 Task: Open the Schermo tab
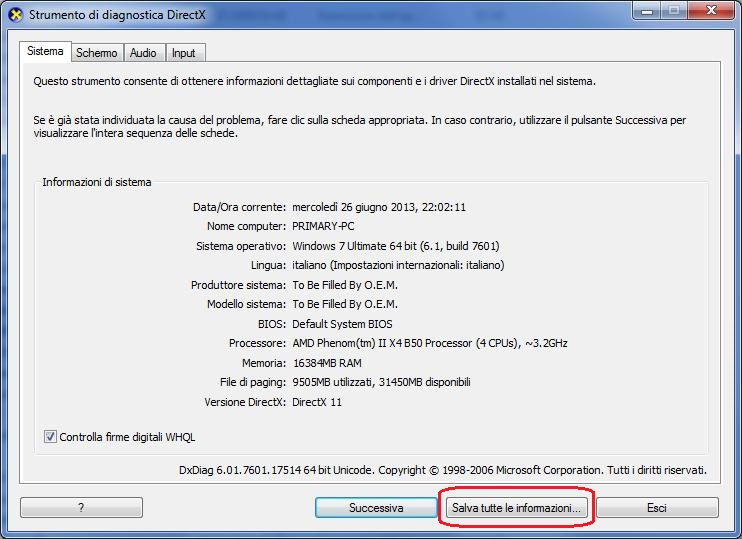(x=97, y=53)
